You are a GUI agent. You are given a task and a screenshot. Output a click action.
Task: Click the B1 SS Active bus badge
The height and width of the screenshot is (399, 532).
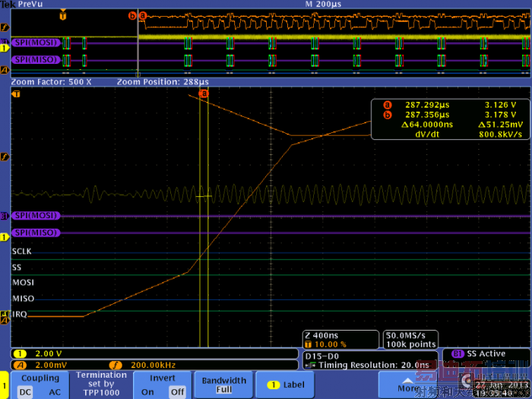479,354
